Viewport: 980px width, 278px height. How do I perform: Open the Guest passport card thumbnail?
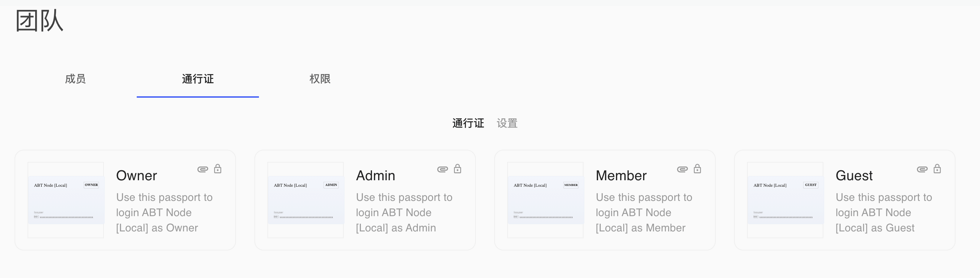click(x=785, y=200)
